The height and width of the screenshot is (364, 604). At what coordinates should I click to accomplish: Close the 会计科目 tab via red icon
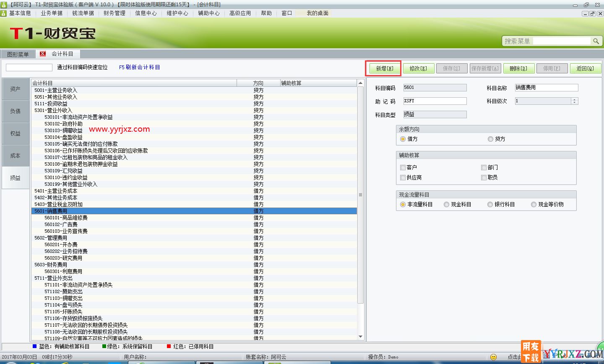click(43, 54)
